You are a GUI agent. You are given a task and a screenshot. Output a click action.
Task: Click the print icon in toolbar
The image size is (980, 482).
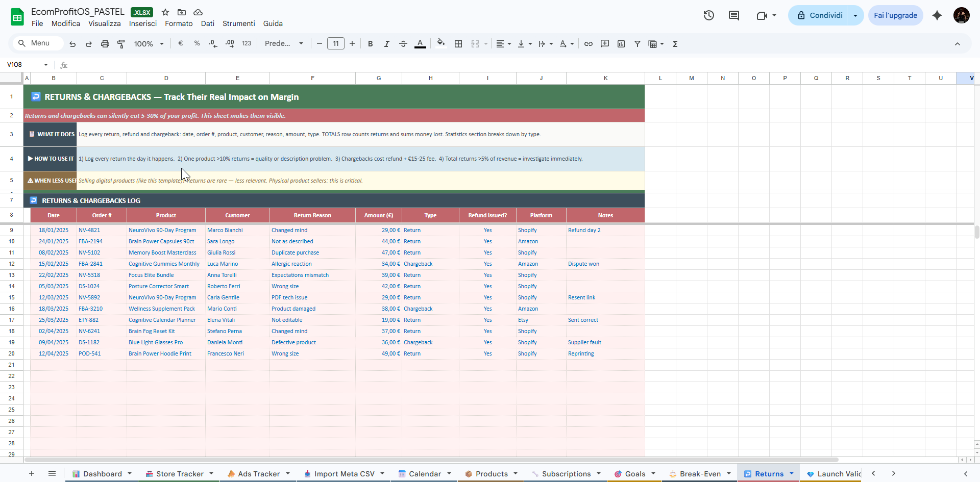click(x=105, y=44)
